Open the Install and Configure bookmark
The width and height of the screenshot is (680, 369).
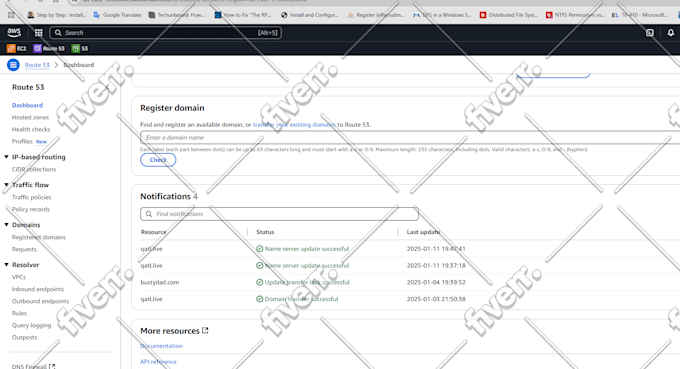tap(310, 15)
